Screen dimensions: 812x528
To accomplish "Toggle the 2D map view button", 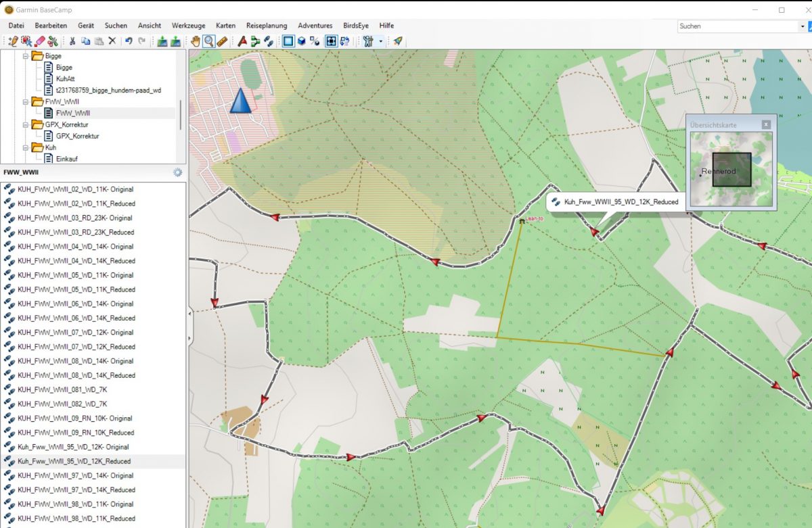I will tap(288, 41).
